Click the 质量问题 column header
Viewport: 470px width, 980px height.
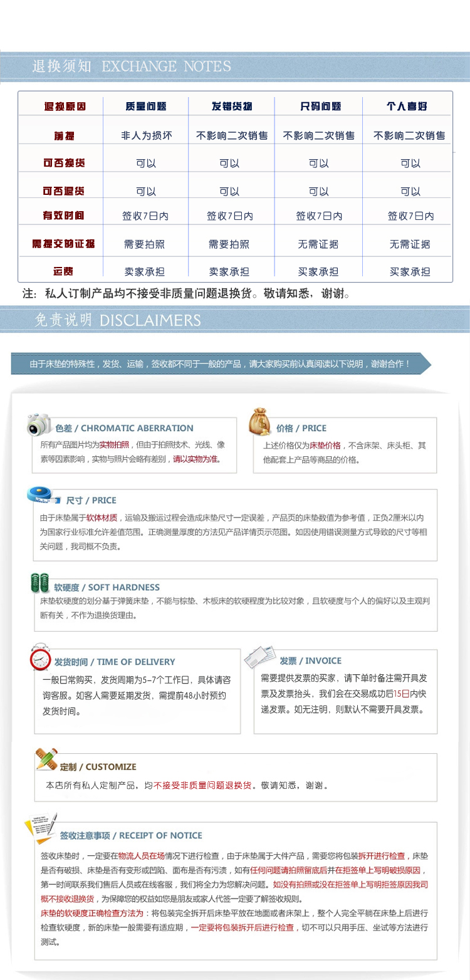click(x=146, y=107)
